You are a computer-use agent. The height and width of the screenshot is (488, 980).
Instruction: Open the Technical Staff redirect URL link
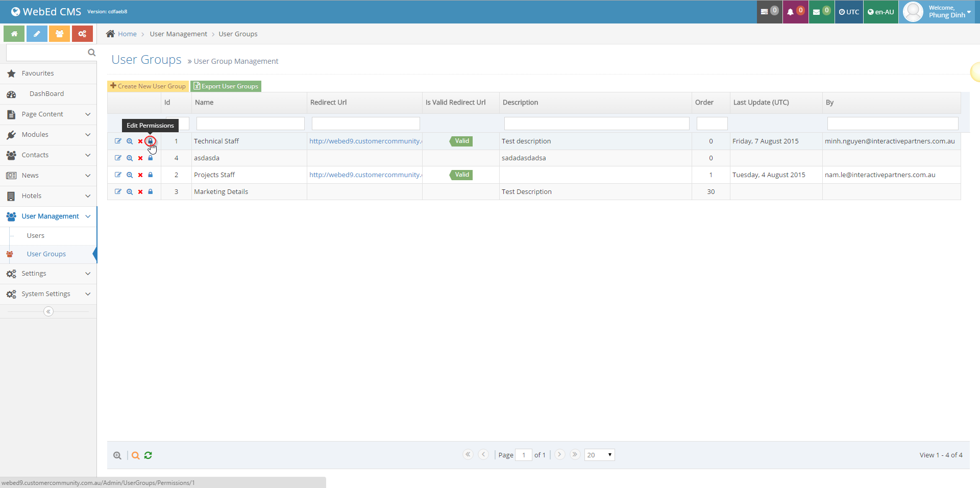click(365, 141)
